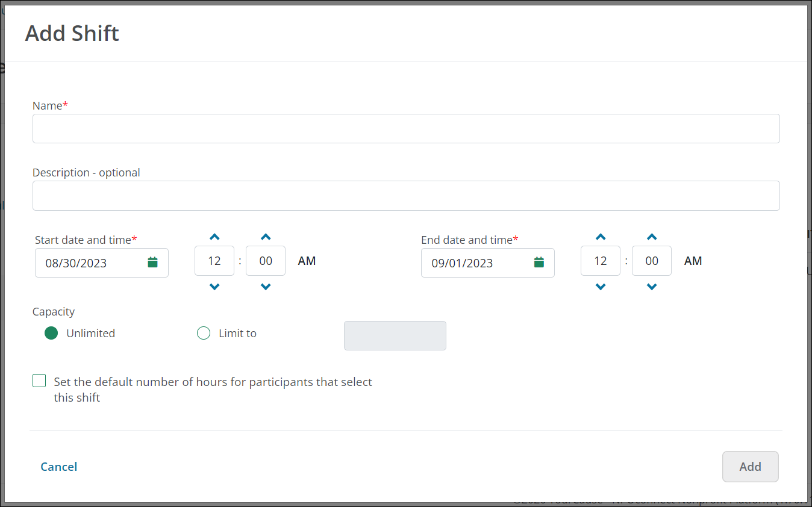The height and width of the screenshot is (507, 812).
Task: Toggle end time AM/PM indicator
Action: click(x=693, y=261)
